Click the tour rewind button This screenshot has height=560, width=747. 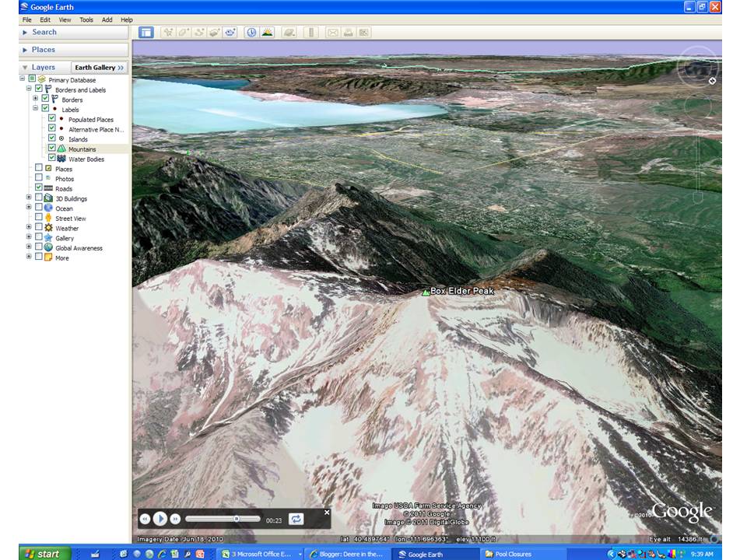(x=145, y=519)
